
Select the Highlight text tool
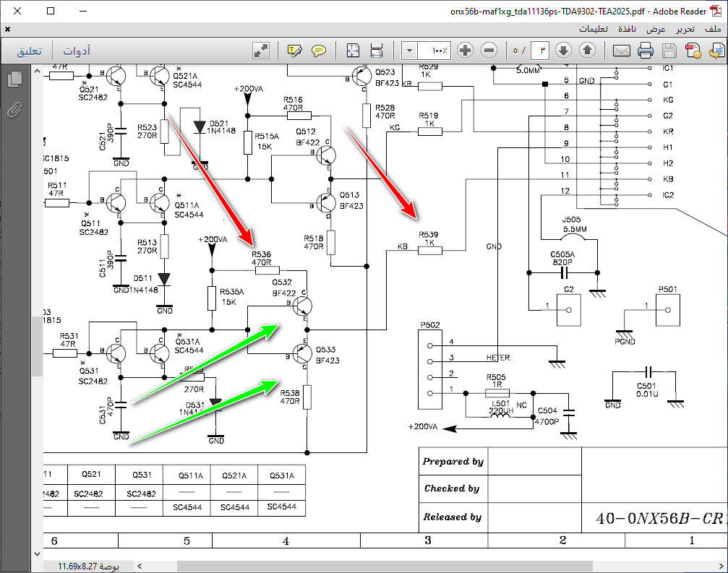(x=295, y=51)
